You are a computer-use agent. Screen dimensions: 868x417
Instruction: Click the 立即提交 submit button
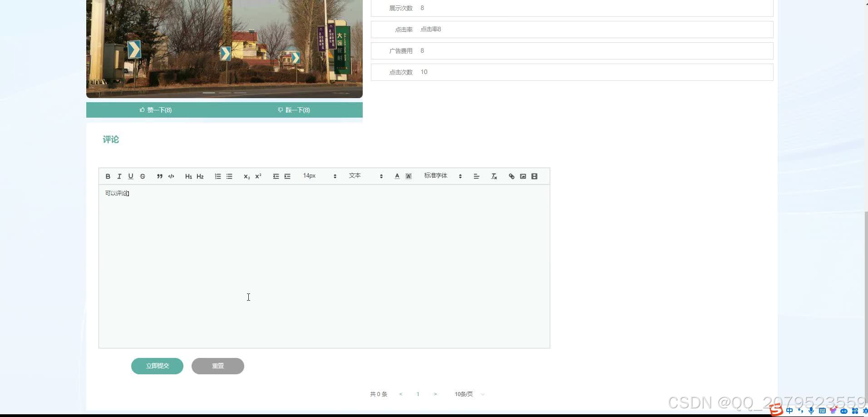(x=157, y=366)
